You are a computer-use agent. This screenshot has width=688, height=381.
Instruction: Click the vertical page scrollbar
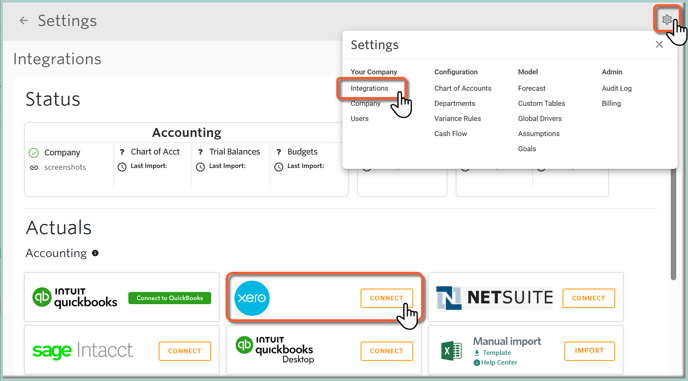(674, 224)
